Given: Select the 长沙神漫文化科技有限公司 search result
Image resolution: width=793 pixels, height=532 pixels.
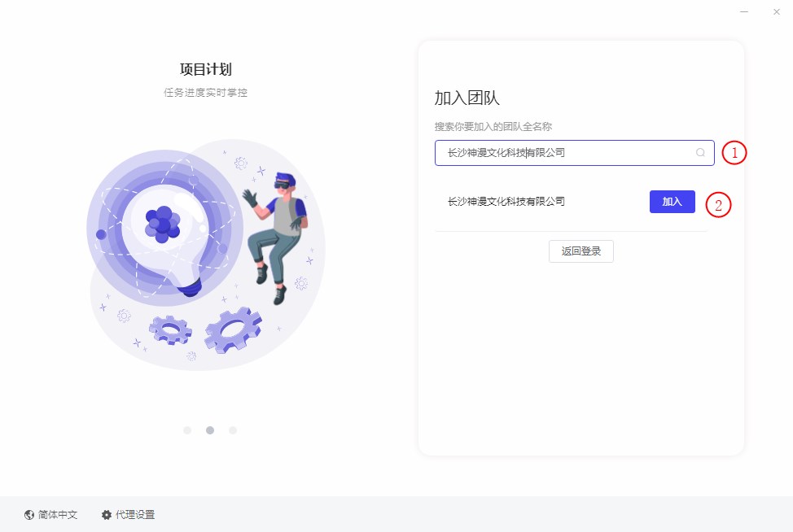Looking at the screenshot, I should pyautogui.click(x=506, y=202).
